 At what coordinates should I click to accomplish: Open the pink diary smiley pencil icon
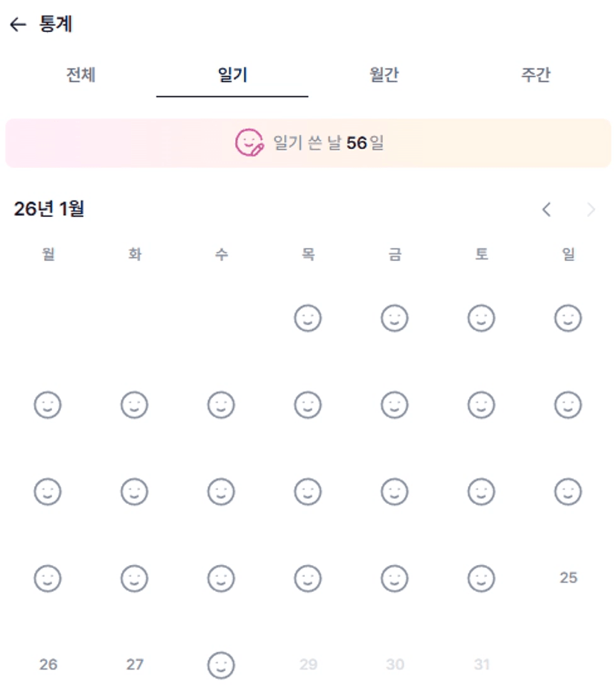click(250, 142)
